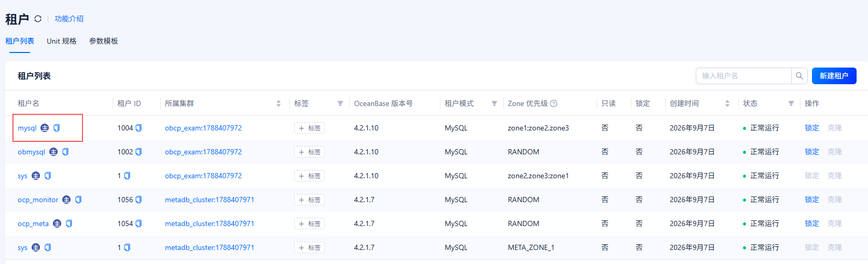This screenshot has width=868, height=264.
Task: Open the sys tenant of metadb_cluster
Action: (22, 247)
